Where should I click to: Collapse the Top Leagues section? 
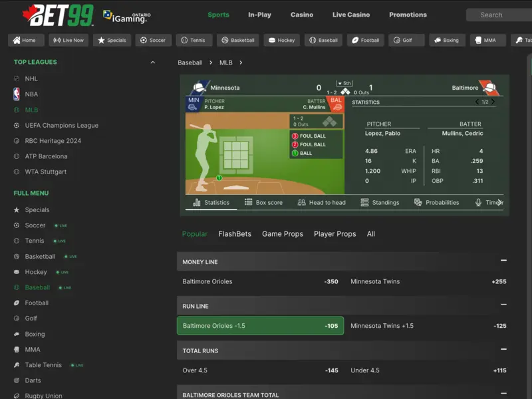pos(153,63)
